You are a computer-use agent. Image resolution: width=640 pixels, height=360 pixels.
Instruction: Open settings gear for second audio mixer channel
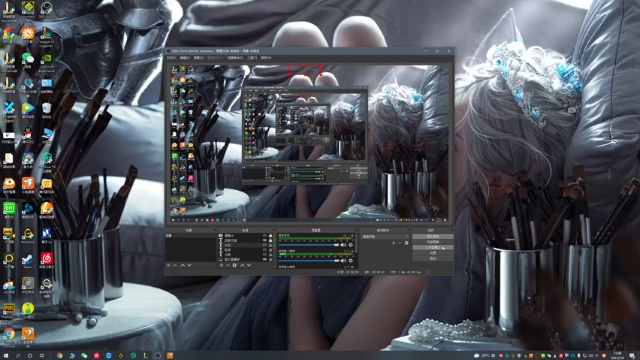(x=351, y=260)
